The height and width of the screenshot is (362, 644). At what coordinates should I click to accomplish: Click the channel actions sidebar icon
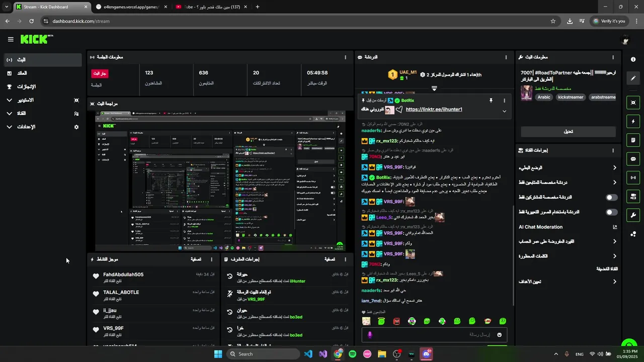[633, 196]
